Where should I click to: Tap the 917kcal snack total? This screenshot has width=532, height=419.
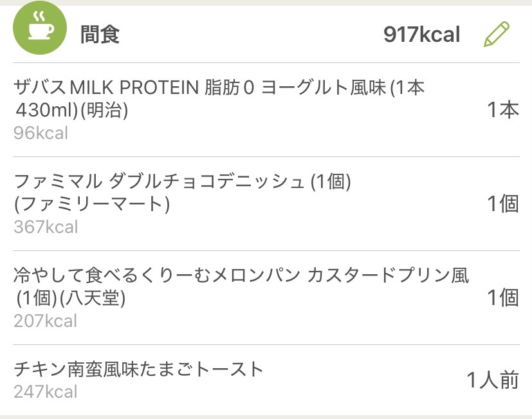[421, 34]
